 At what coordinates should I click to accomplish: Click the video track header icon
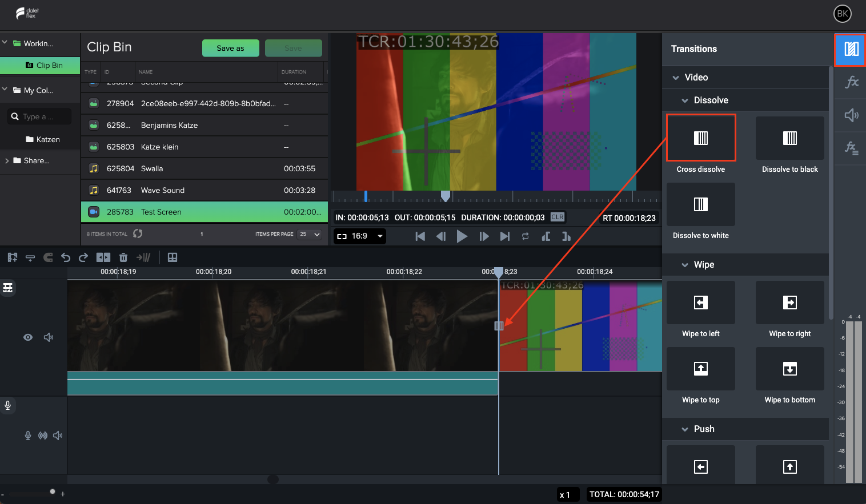pos(8,287)
